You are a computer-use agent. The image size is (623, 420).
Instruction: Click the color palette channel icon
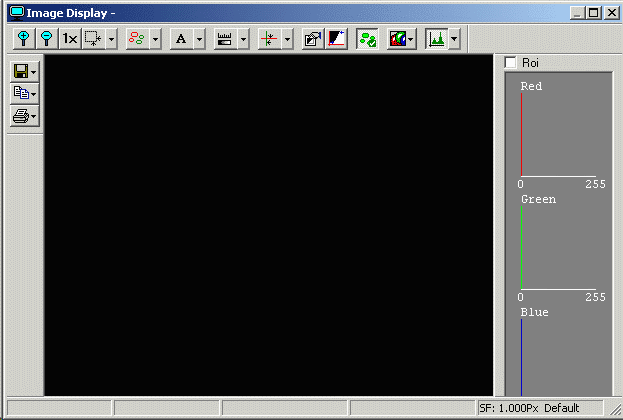click(397, 39)
